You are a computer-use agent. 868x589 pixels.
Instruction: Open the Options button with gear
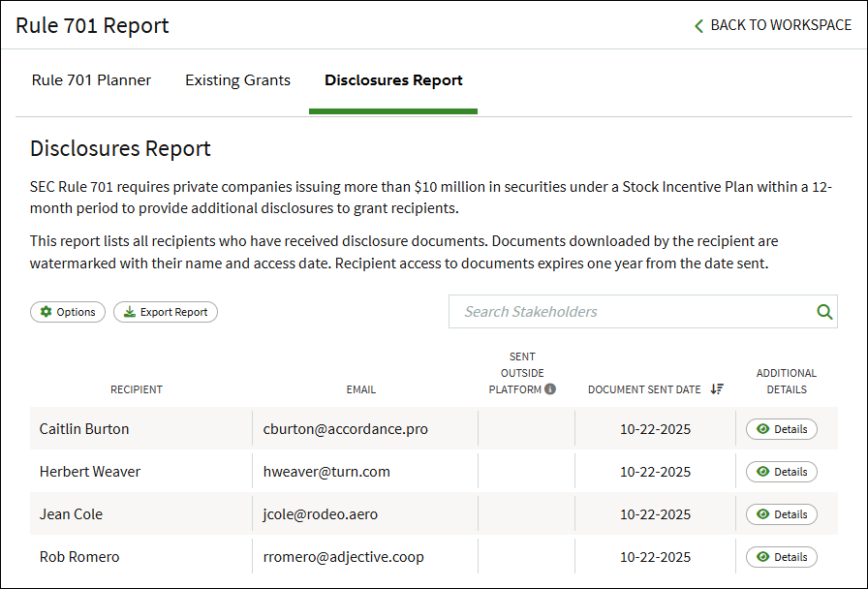[68, 312]
